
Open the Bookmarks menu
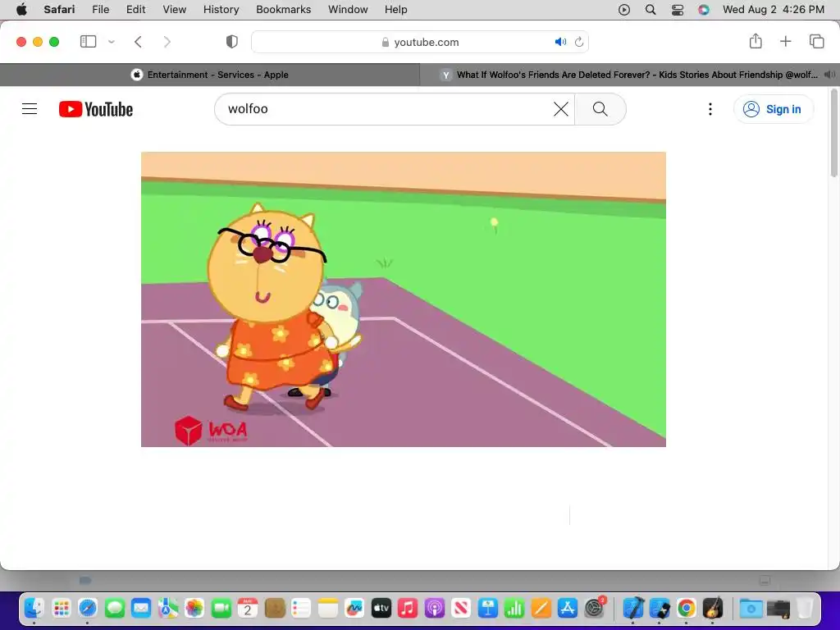(283, 10)
